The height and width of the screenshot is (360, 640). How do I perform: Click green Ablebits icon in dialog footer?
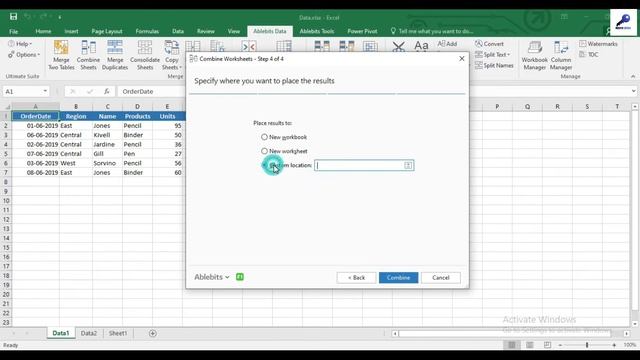240,277
